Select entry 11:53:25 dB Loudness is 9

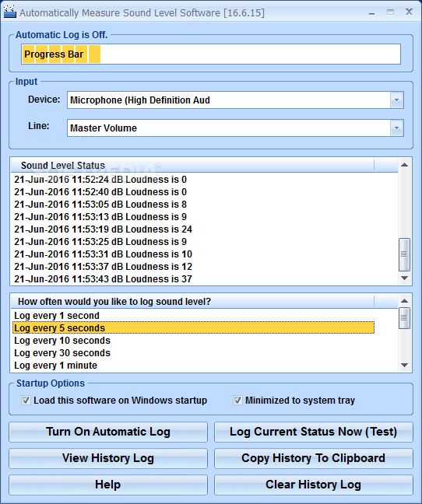[193, 242]
